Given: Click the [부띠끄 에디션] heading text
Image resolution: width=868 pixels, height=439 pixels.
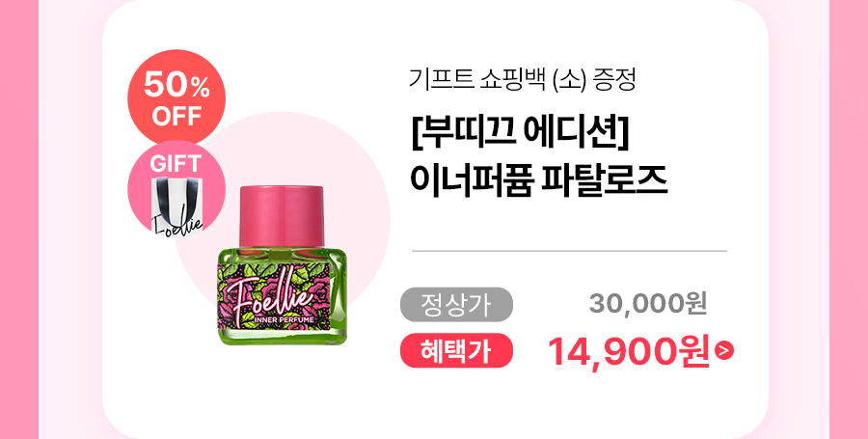Looking at the screenshot, I should 519,137.
